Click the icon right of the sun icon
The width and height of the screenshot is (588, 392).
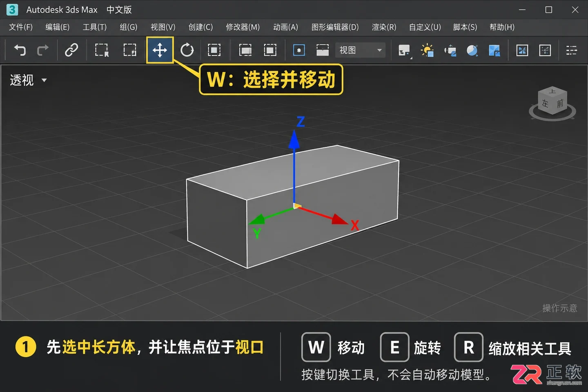pyautogui.click(x=450, y=51)
